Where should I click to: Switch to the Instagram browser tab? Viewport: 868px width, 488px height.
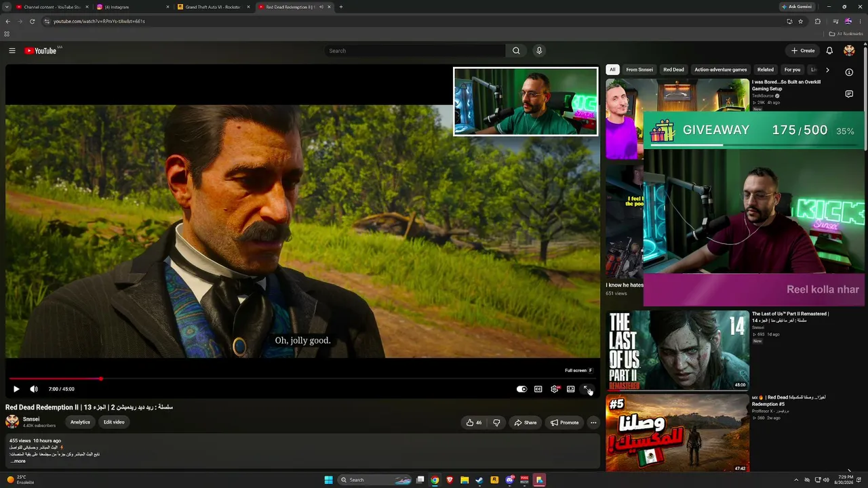[x=133, y=7]
